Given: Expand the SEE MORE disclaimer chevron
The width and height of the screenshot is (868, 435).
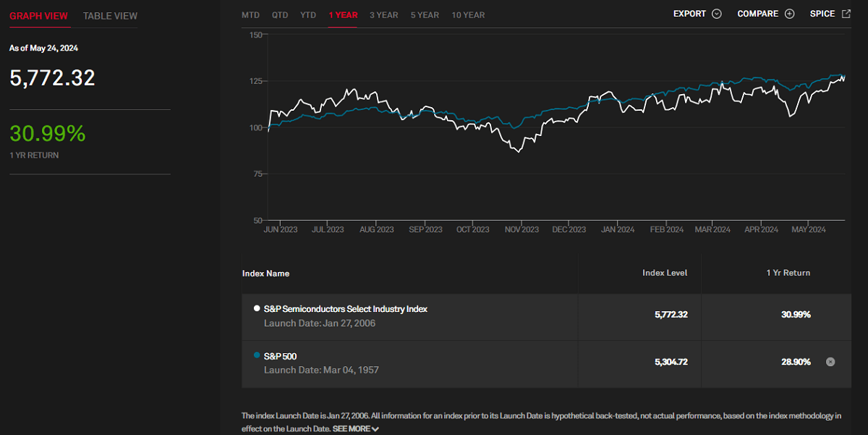Looking at the screenshot, I should [x=375, y=429].
